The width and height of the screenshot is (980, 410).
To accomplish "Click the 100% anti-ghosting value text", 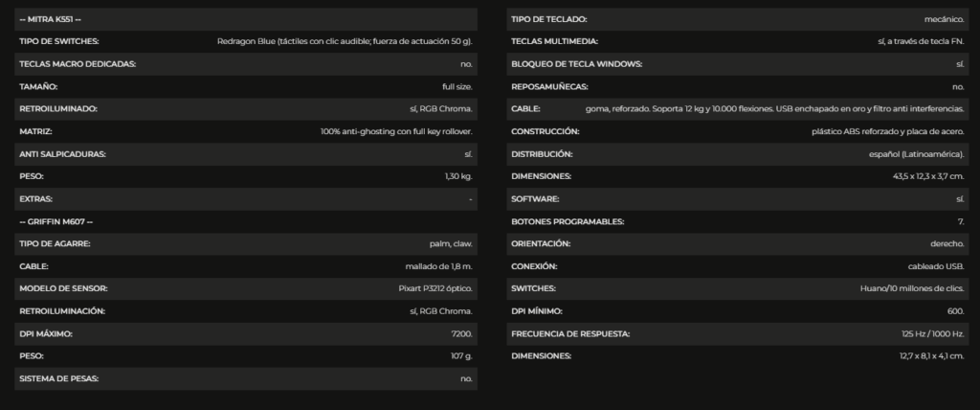I will (396, 131).
